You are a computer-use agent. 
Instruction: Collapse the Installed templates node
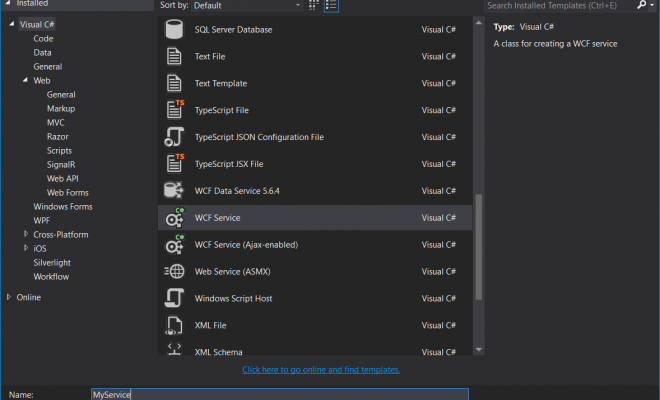click(8, 3)
